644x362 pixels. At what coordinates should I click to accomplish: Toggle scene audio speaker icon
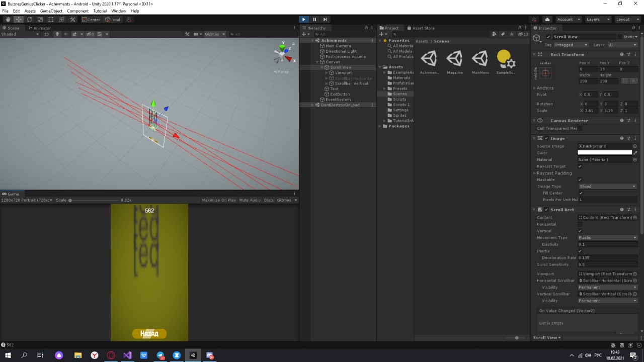coord(65,34)
